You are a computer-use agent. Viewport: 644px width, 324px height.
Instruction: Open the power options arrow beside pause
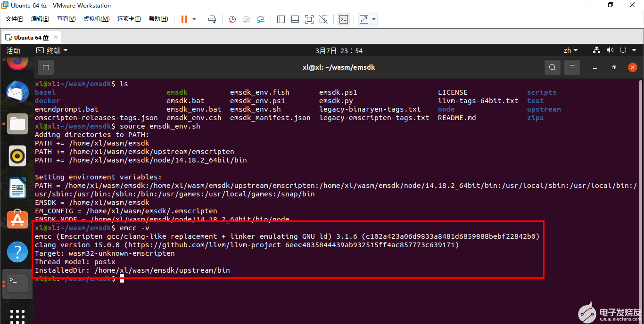point(194,19)
